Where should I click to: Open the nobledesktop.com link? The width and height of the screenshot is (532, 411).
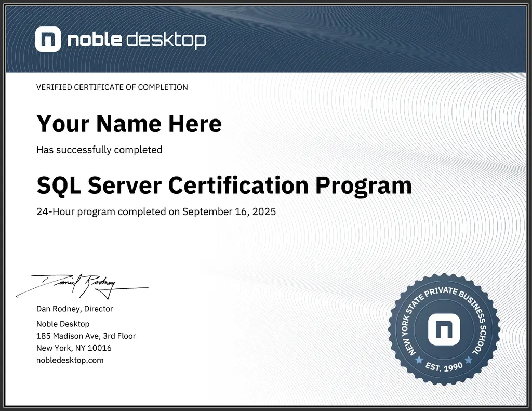click(x=69, y=360)
